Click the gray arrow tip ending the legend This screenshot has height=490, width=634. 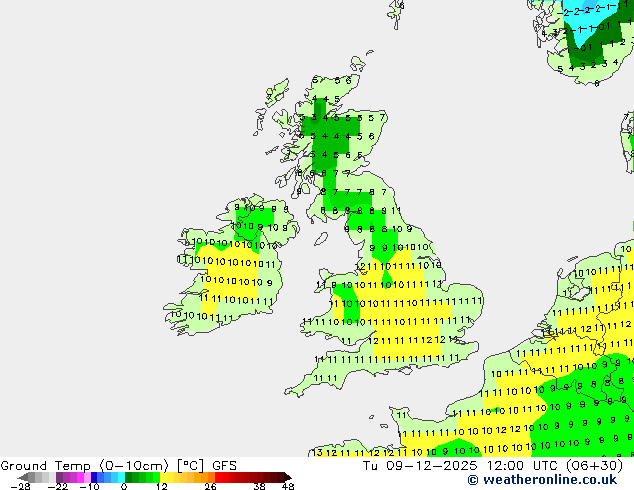pyautogui.click(x=23, y=477)
